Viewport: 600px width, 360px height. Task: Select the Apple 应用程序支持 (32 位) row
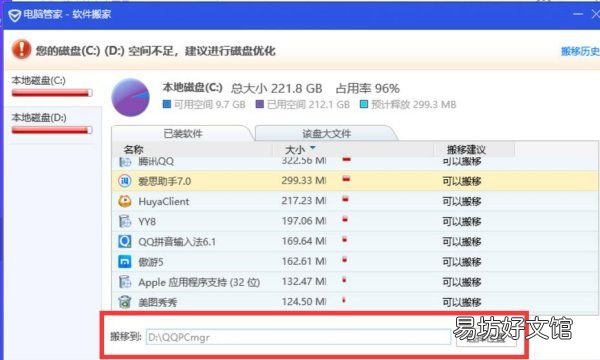tap(355, 282)
